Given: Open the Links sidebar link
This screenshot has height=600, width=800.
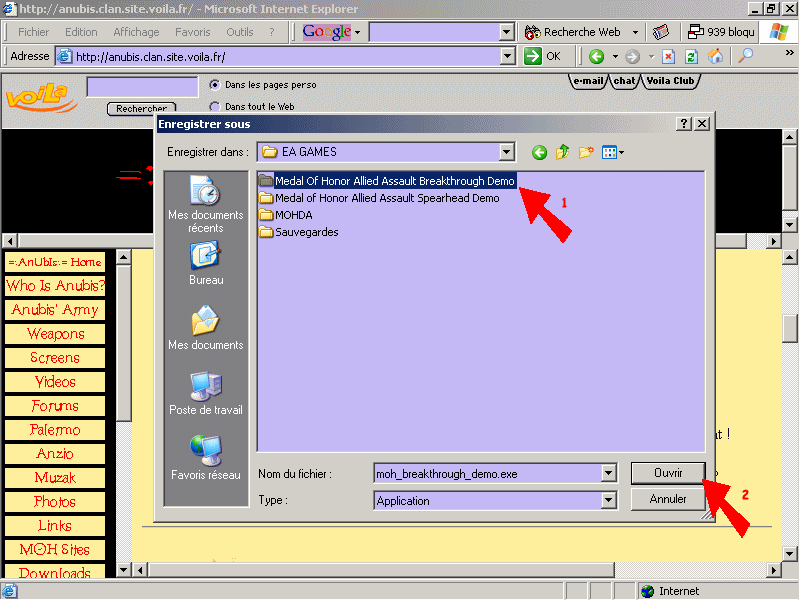Looking at the screenshot, I should (55, 526).
